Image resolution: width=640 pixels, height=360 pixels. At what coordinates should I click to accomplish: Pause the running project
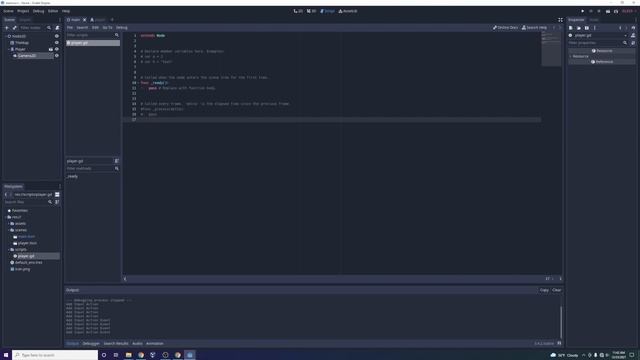click(x=591, y=11)
